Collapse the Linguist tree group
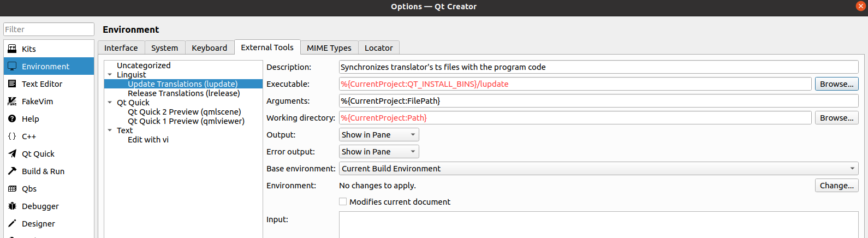The height and width of the screenshot is (238, 868). [x=110, y=75]
